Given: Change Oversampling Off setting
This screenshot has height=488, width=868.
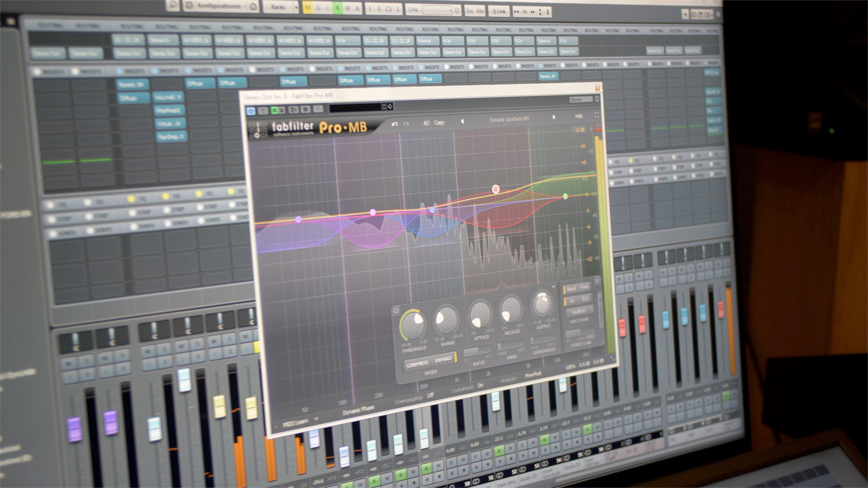Looking at the screenshot, I should (x=430, y=395).
